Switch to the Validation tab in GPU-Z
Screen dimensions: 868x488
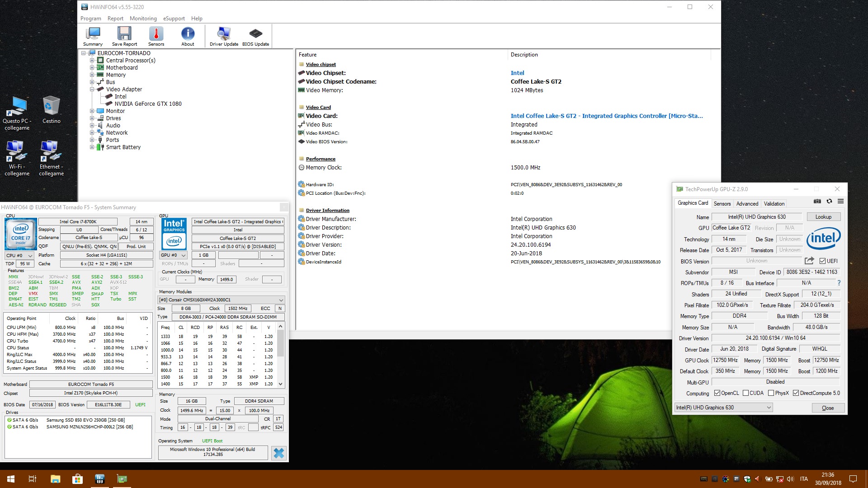point(774,204)
